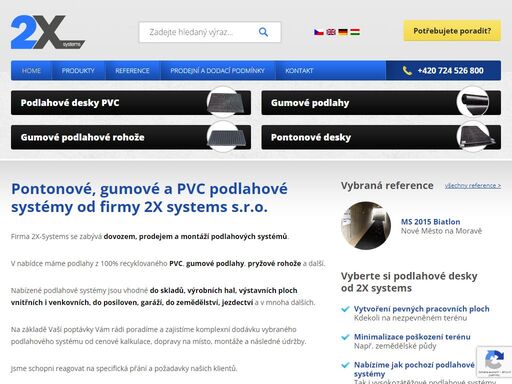Open the 'MS 2015 Biatlon' reference link
The image size is (512, 384).
(430, 222)
